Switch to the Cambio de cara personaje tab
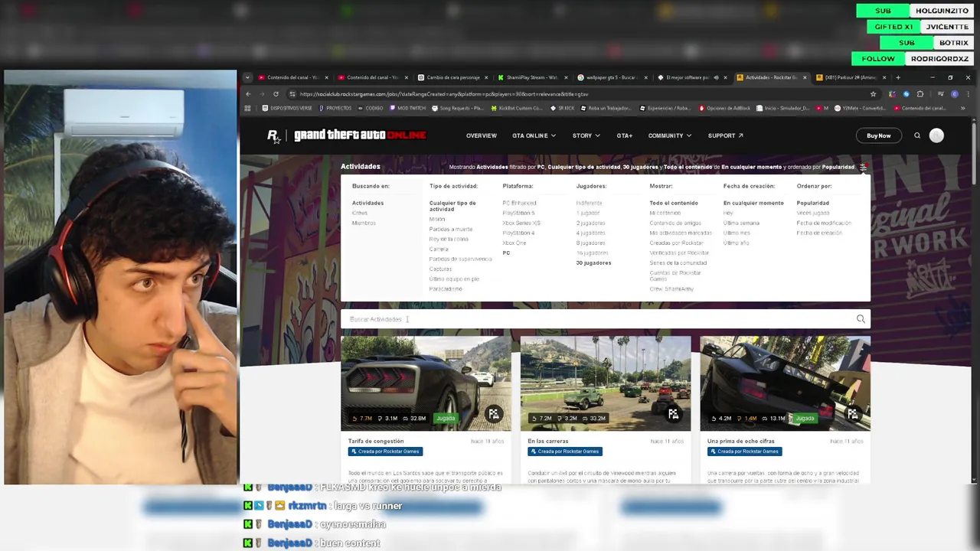 [x=452, y=77]
